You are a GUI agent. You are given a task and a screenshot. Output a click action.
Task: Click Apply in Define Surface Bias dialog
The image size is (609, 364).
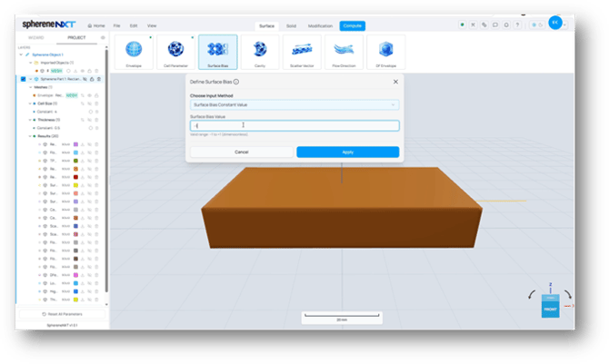(347, 152)
